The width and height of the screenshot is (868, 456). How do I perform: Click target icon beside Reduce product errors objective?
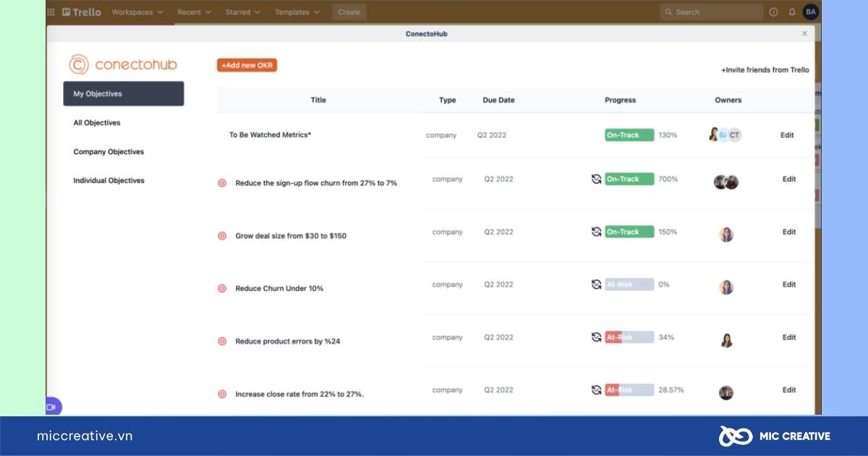tap(222, 341)
